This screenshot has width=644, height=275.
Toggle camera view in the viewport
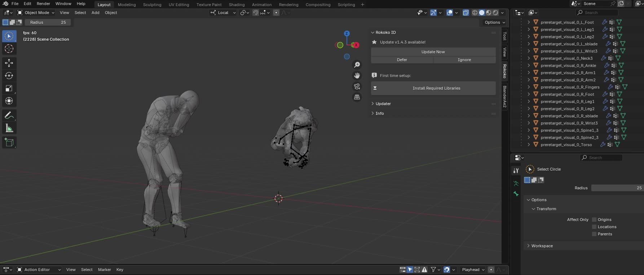357,86
